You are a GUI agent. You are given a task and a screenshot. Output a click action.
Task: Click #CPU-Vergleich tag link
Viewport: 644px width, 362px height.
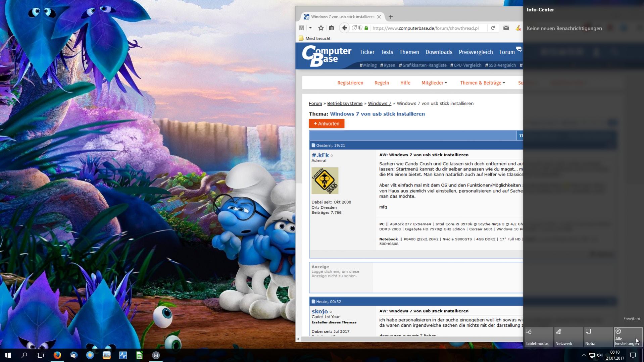pyautogui.click(x=466, y=65)
